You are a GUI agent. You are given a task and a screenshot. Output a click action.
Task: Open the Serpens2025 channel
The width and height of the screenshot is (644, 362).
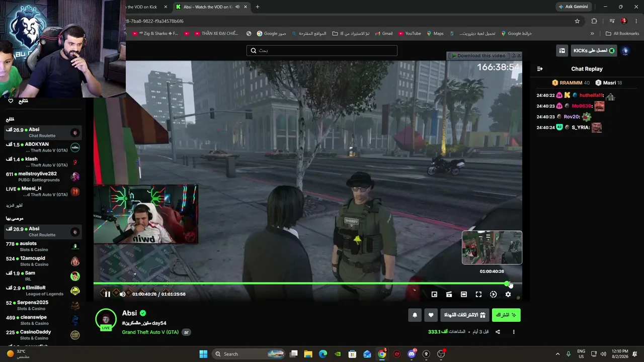pyautogui.click(x=43, y=305)
